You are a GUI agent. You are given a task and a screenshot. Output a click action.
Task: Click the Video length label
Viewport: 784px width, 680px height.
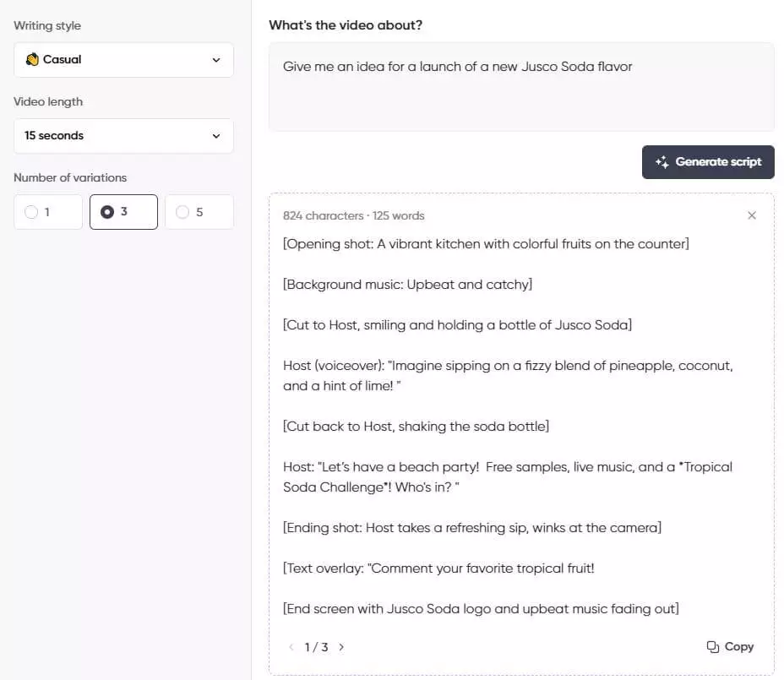(x=48, y=101)
